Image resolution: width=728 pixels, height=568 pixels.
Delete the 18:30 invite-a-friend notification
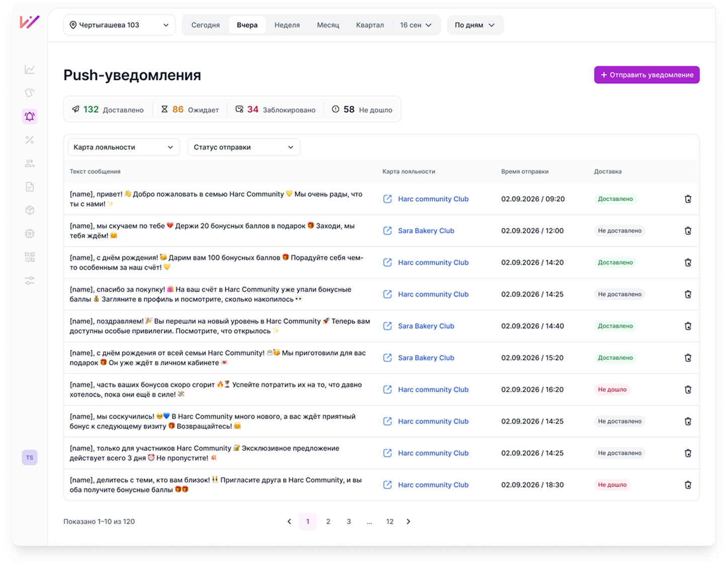[688, 485]
